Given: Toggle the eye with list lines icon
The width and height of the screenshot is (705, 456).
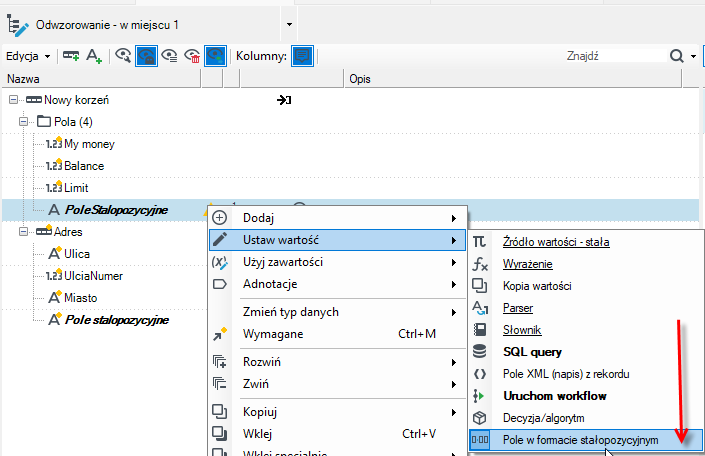Looking at the screenshot, I should [169, 56].
